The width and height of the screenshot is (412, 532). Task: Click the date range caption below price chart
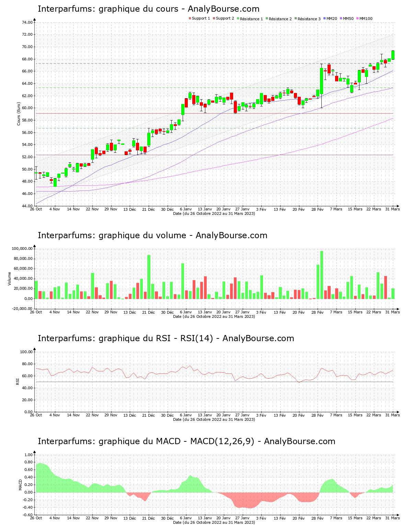point(214,213)
